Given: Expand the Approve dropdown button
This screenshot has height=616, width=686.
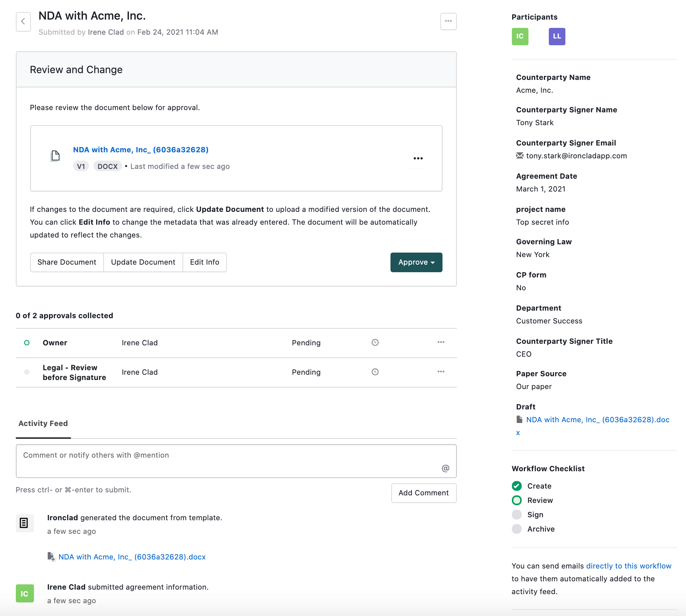Looking at the screenshot, I should tap(416, 262).
